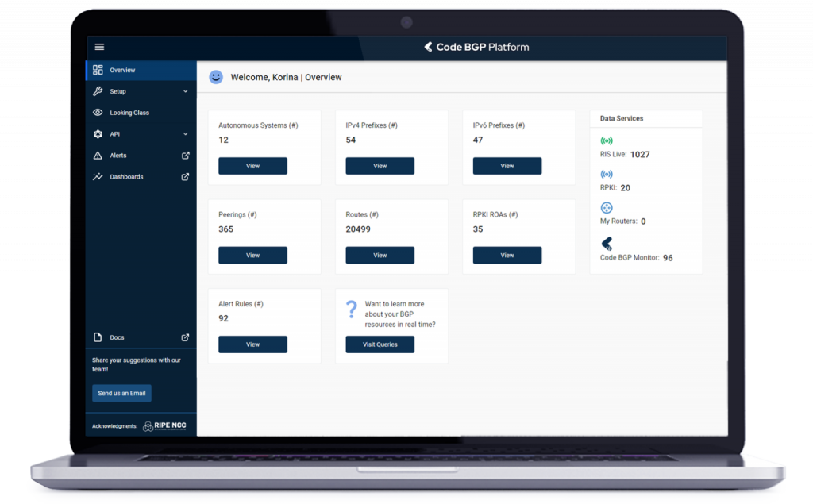
Task: View RPKI ROAs details
Action: [x=507, y=255]
